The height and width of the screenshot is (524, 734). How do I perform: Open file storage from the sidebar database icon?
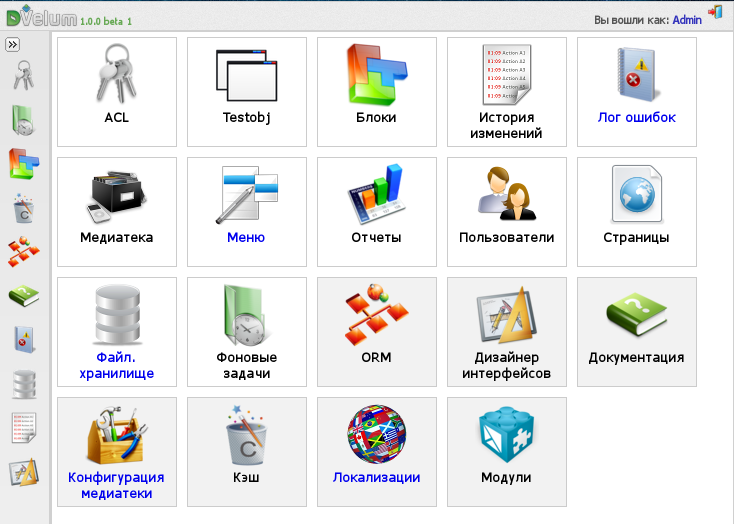click(23, 384)
